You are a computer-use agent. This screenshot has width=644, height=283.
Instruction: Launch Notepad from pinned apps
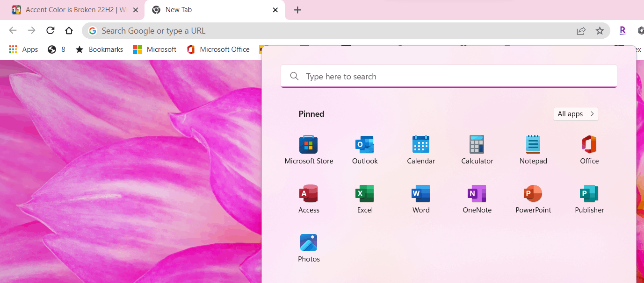pos(533,149)
